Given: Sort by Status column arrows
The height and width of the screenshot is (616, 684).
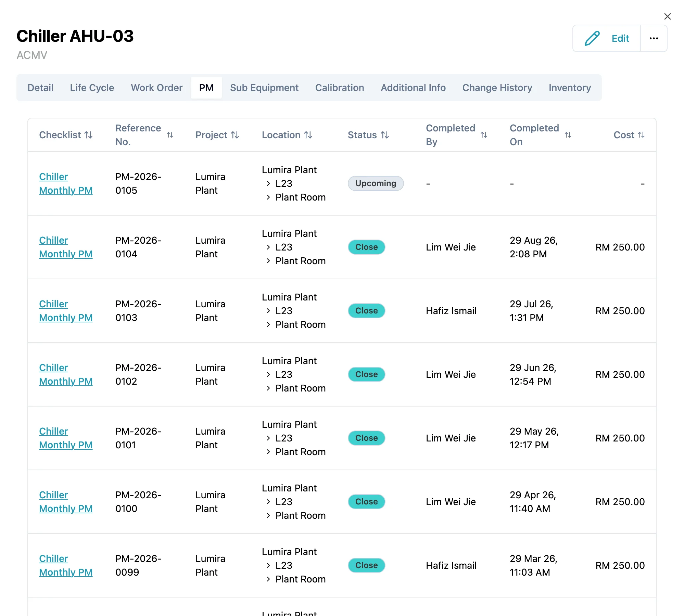Looking at the screenshot, I should pyautogui.click(x=385, y=135).
